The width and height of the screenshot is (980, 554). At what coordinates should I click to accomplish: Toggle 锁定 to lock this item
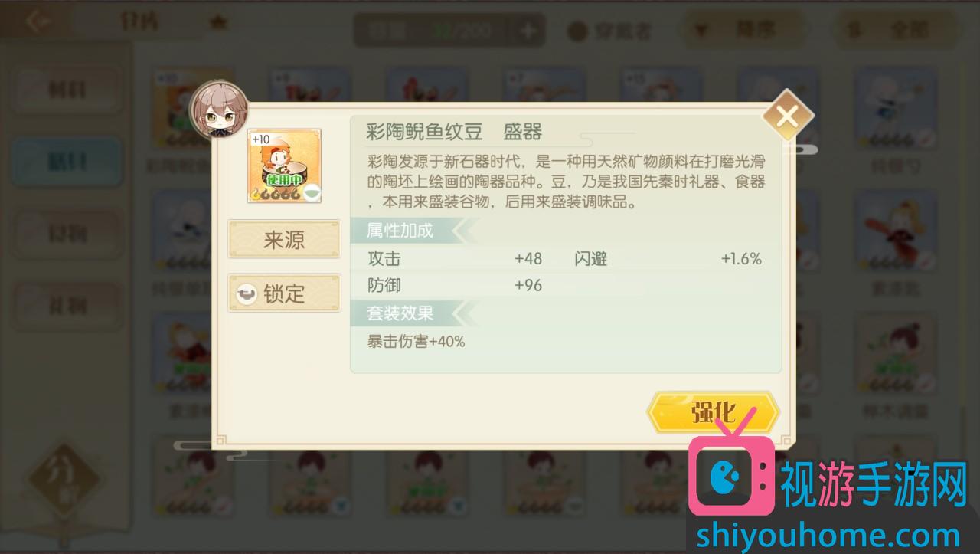[x=284, y=293]
